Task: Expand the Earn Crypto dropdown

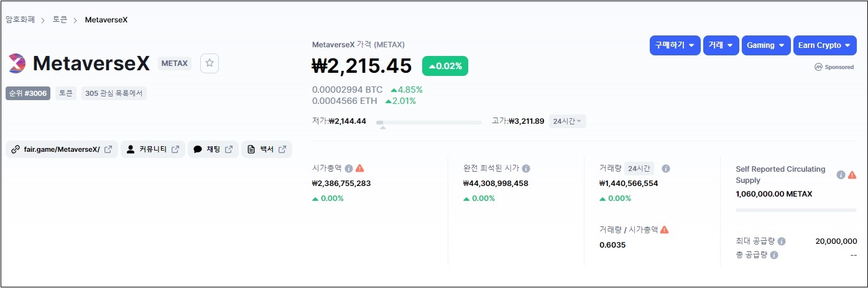Action: [824, 45]
